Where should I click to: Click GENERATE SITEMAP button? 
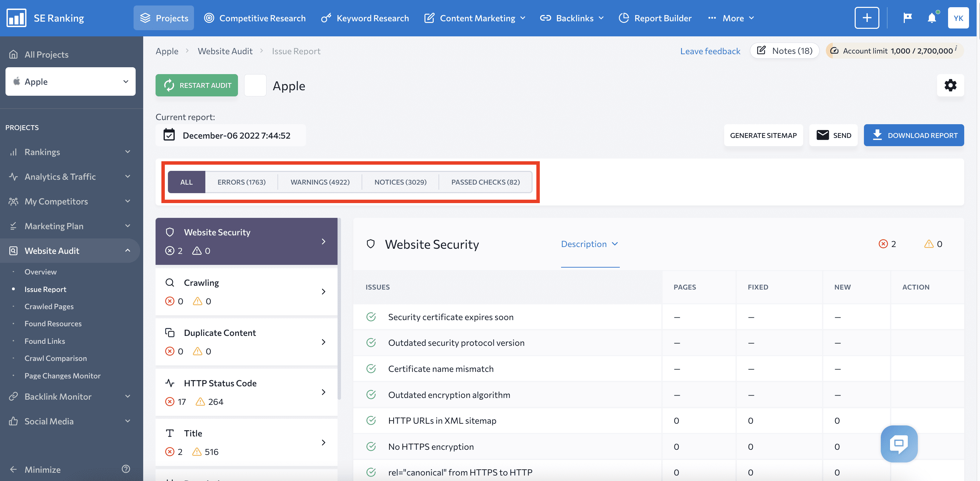click(763, 136)
